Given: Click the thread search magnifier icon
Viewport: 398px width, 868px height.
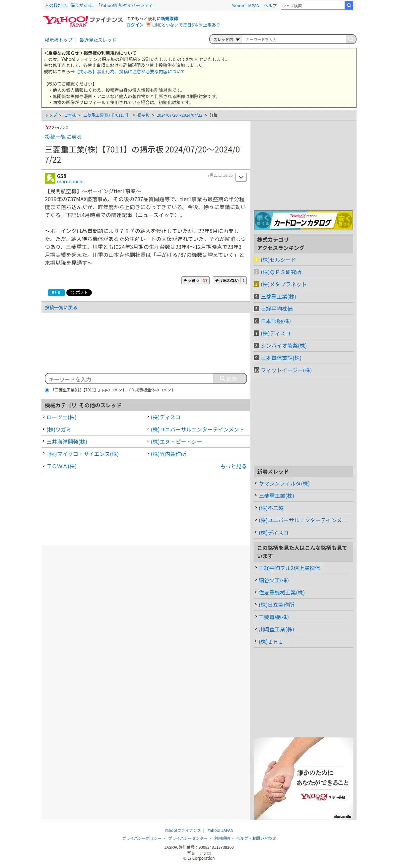Looking at the screenshot, I should pos(351,39).
